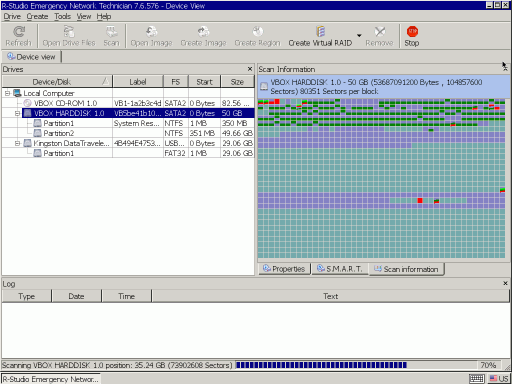Screen dimensions: 512x384
Task: Click the Partition2 drive icon
Action: pyautogui.click(x=38, y=133)
